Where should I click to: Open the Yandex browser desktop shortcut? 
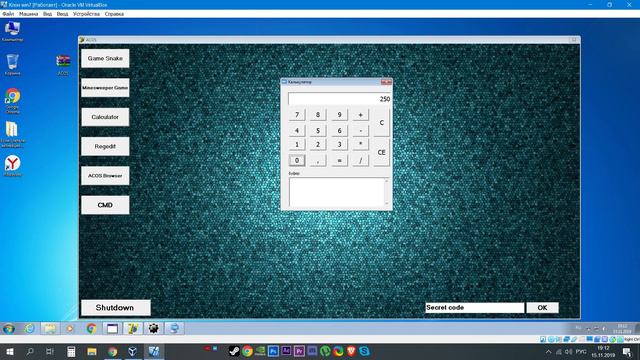point(12,165)
